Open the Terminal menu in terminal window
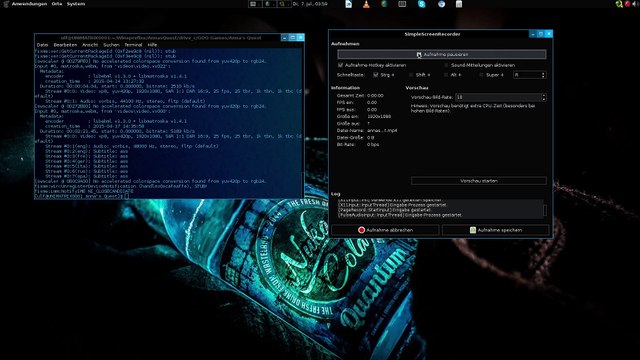This screenshot has height=360, width=640. point(133,45)
